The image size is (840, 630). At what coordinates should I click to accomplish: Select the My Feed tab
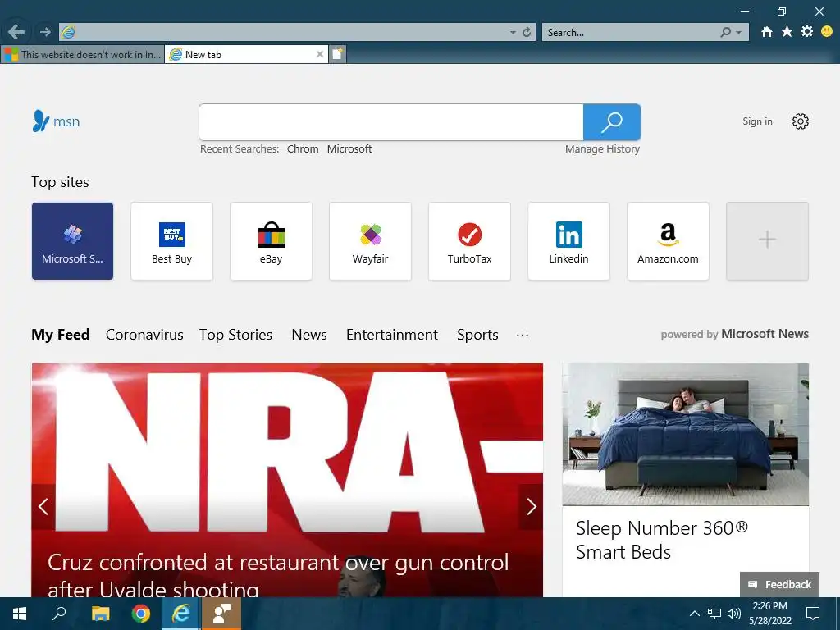pyautogui.click(x=61, y=335)
